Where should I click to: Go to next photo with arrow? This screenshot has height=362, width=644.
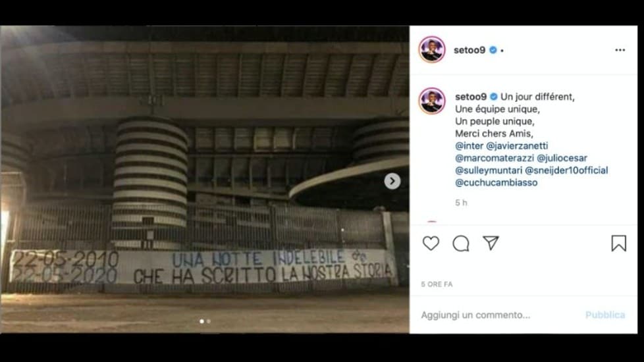pos(392,181)
